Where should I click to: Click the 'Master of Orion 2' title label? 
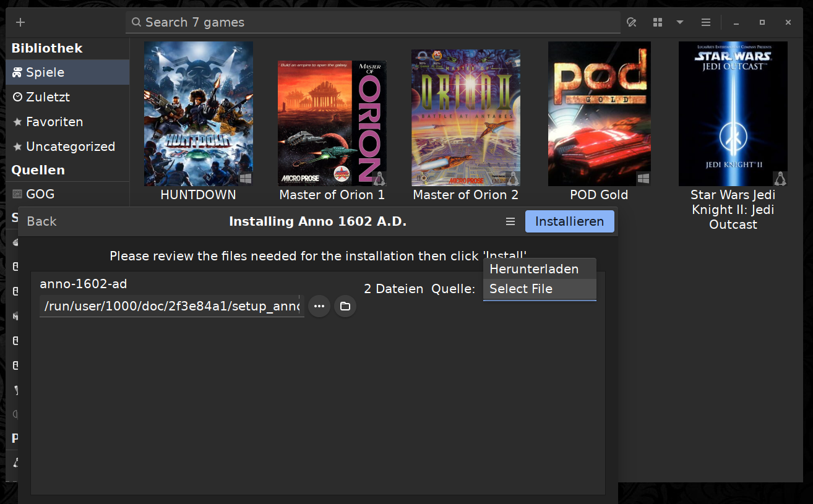(466, 195)
